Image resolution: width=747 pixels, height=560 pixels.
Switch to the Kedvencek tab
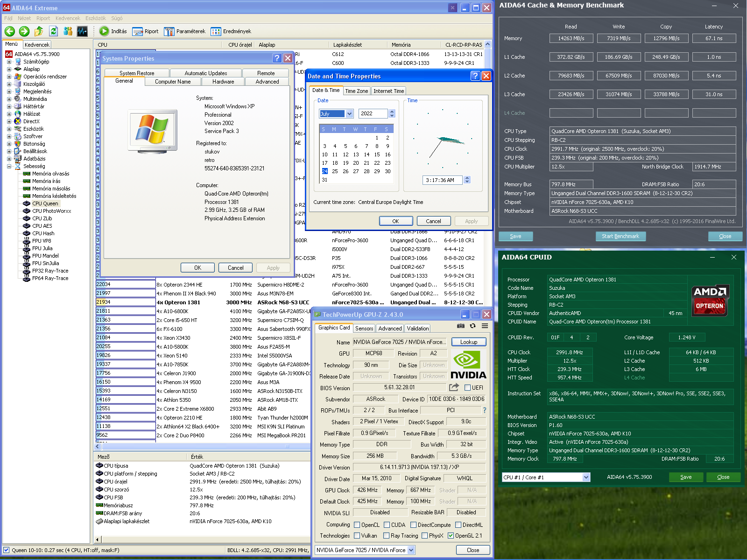[37, 45]
